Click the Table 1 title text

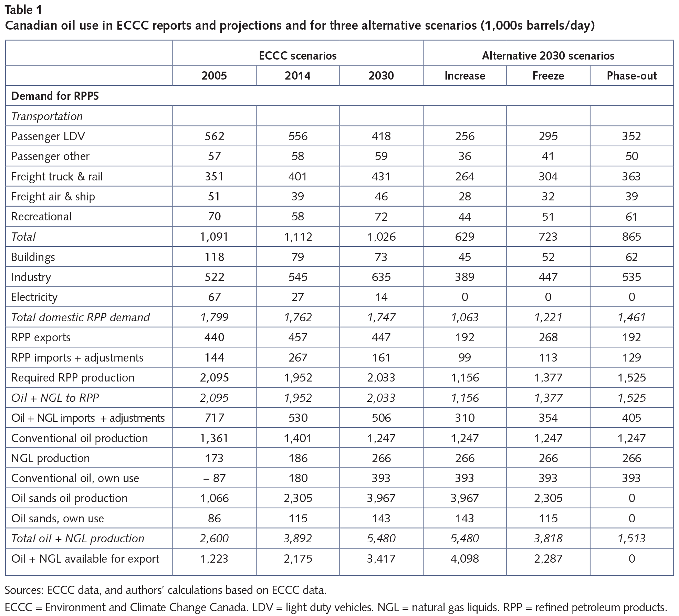[x=23, y=10]
